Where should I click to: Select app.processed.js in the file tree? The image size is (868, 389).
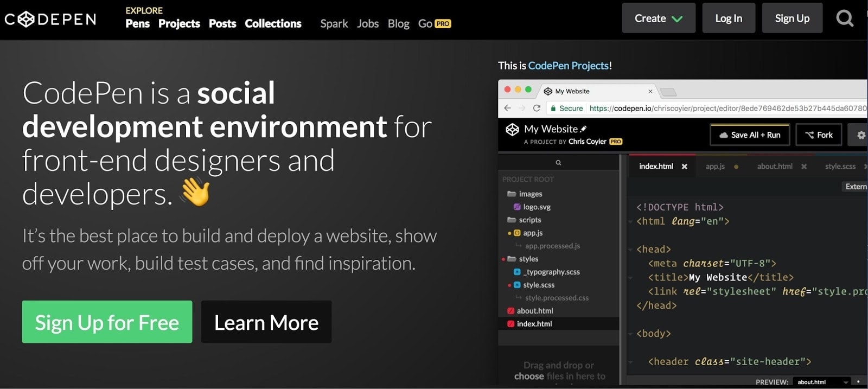point(552,246)
